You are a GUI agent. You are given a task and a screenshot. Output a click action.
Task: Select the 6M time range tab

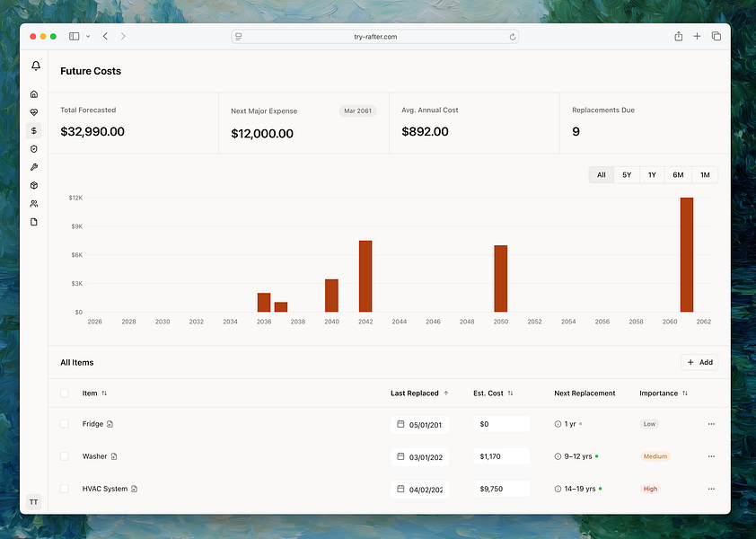point(678,174)
